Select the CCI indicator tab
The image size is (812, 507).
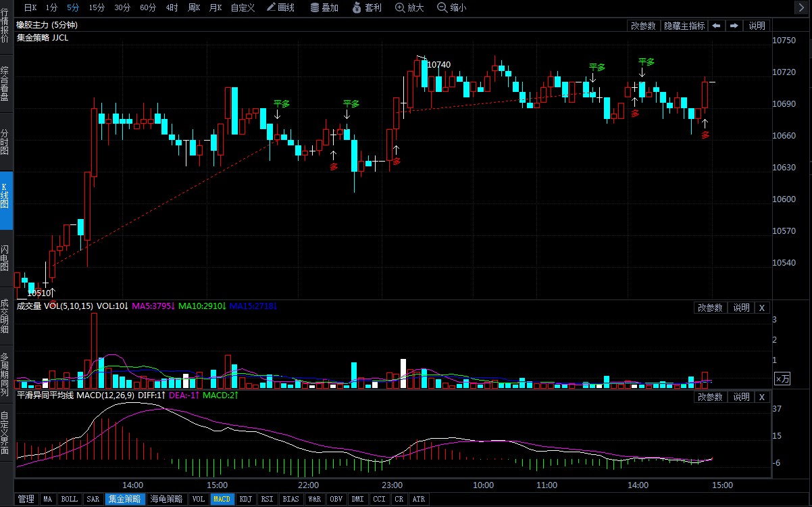380,500
